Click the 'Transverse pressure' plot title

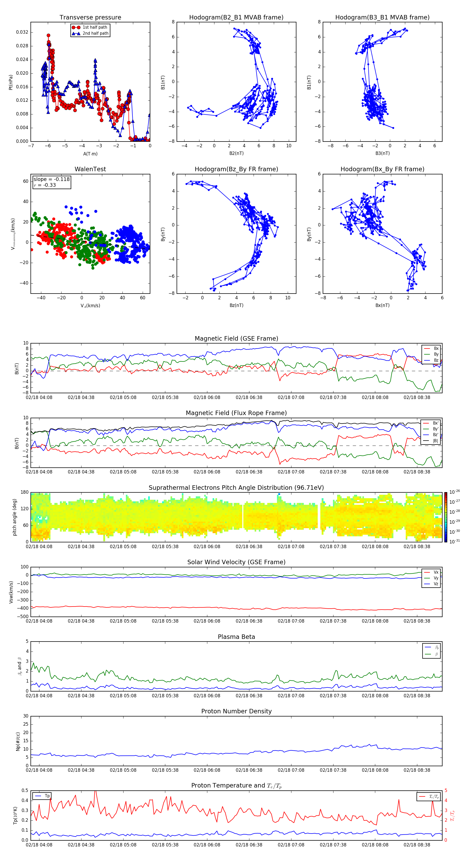click(90, 18)
